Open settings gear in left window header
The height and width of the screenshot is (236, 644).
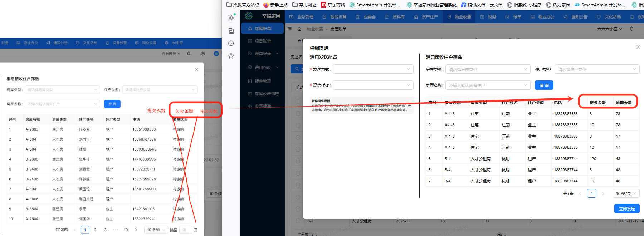(x=203, y=54)
